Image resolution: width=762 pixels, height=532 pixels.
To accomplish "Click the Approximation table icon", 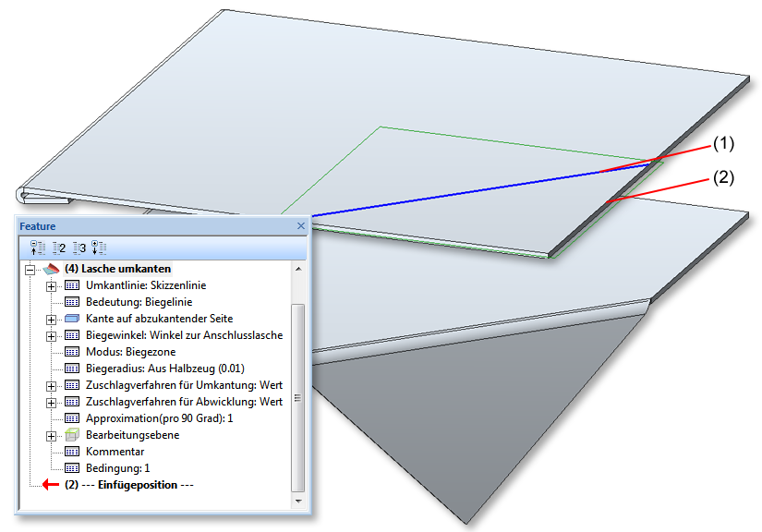I will 72,418.
